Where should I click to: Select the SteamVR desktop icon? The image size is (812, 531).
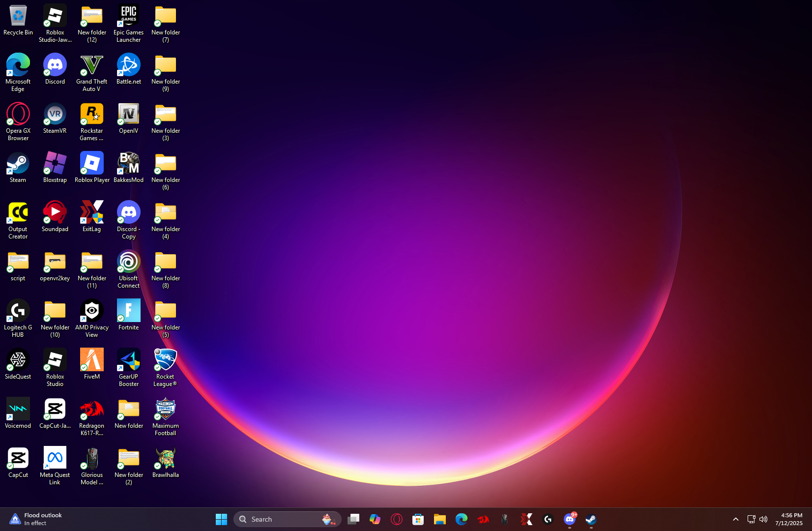(x=55, y=118)
